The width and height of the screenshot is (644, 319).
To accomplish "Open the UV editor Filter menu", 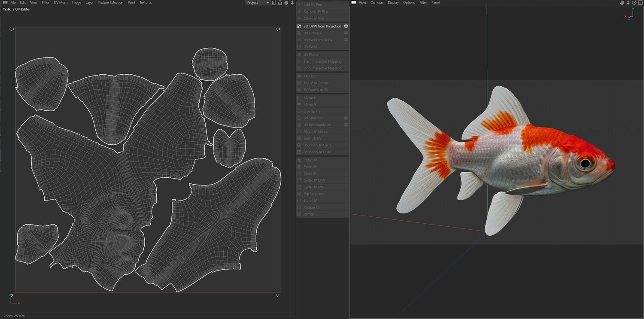I will pos(46,3).
